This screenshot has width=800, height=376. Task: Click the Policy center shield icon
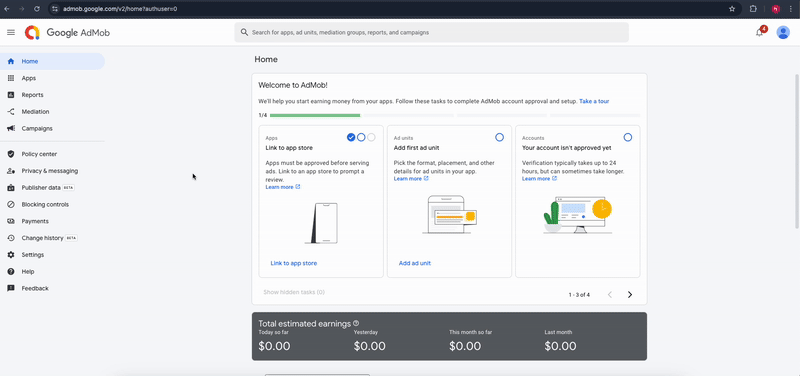11,154
